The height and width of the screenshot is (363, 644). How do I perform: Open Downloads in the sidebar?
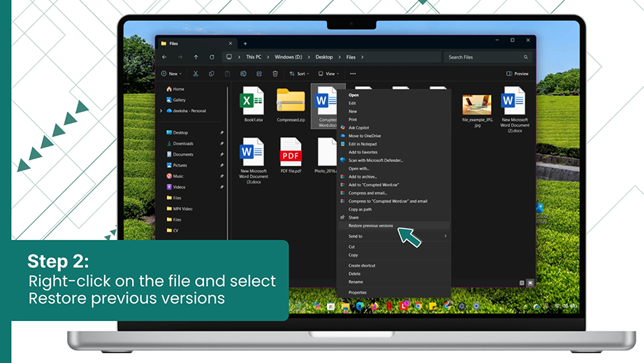(180, 143)
